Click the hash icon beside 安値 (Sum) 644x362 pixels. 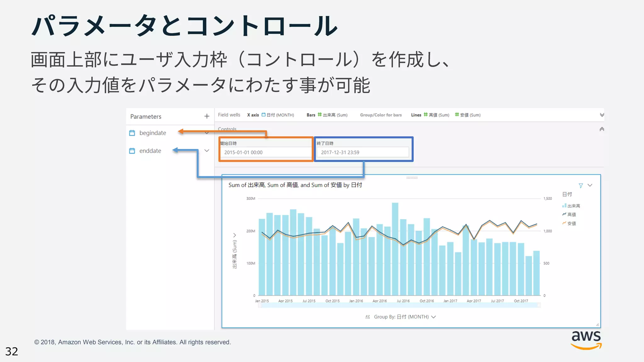457,115
